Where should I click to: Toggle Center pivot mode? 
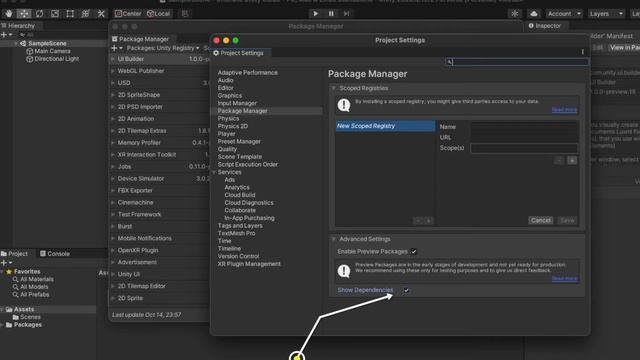point(128,13)
